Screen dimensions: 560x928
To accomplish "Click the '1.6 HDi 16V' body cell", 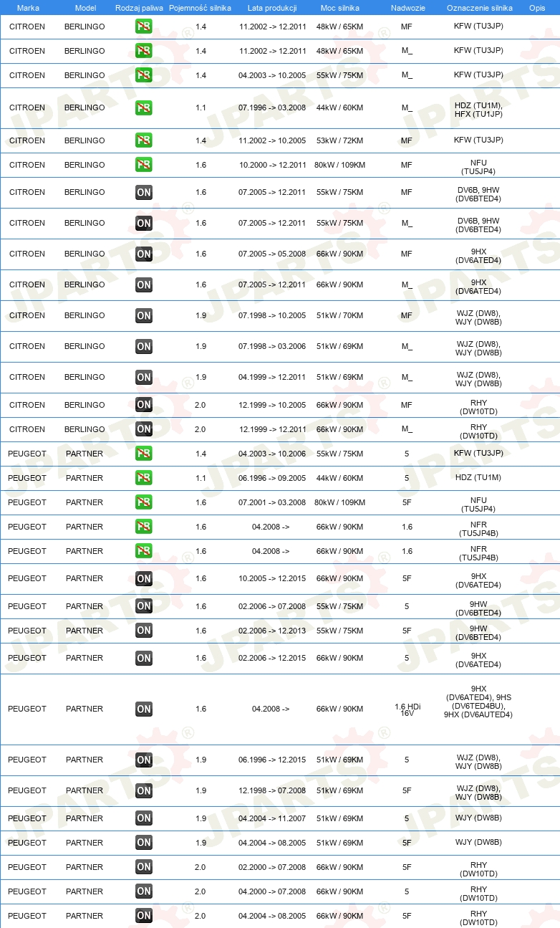I will point(407,709).
